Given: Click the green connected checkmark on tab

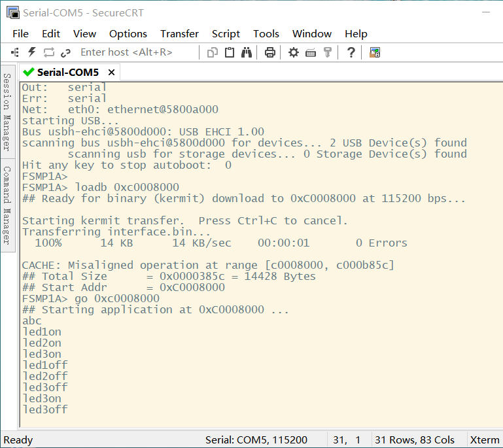Looking at the screenshot, I should 29,72.
